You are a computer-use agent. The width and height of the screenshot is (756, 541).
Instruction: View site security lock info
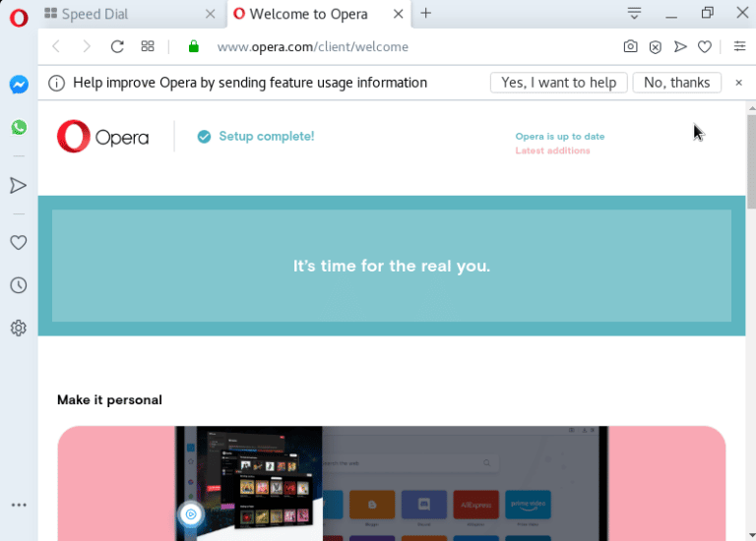click(194, 46)
